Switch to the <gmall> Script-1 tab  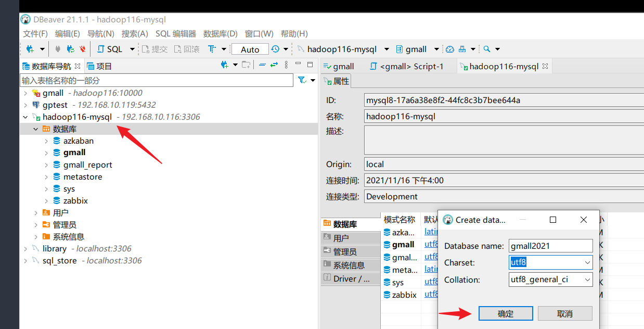click(407, 66)
